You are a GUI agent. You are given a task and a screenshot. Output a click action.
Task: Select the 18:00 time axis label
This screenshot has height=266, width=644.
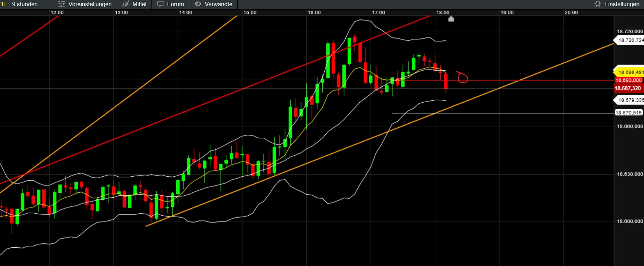click(x=443, y=13)
